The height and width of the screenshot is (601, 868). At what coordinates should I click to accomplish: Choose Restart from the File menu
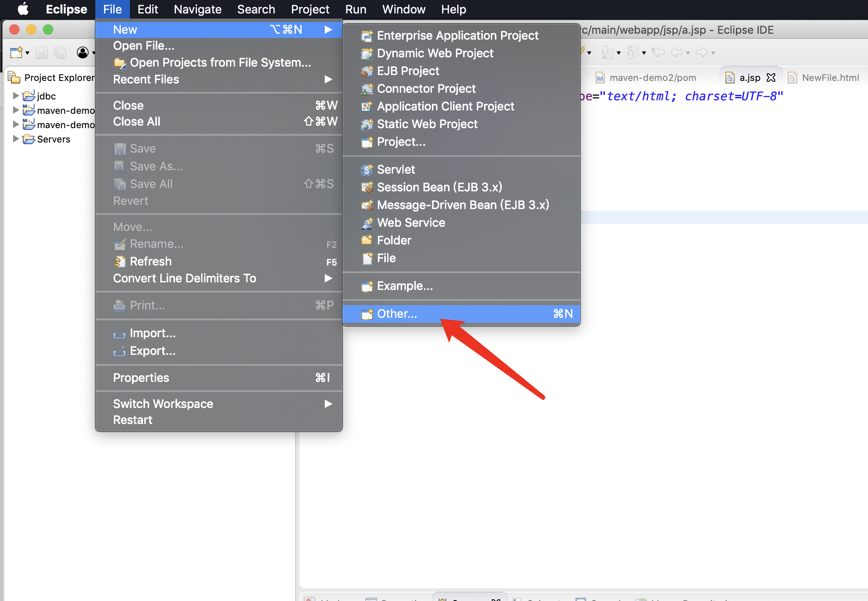click(133, 420)
